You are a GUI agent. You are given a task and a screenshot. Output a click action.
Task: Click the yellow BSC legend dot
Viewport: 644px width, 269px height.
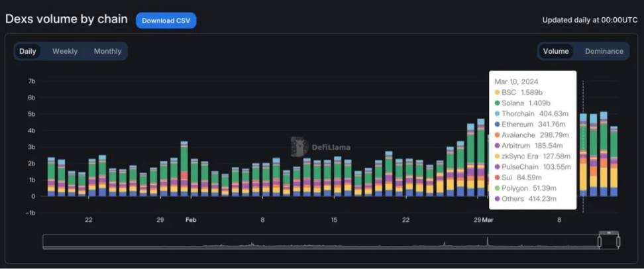tap(498, 92)
